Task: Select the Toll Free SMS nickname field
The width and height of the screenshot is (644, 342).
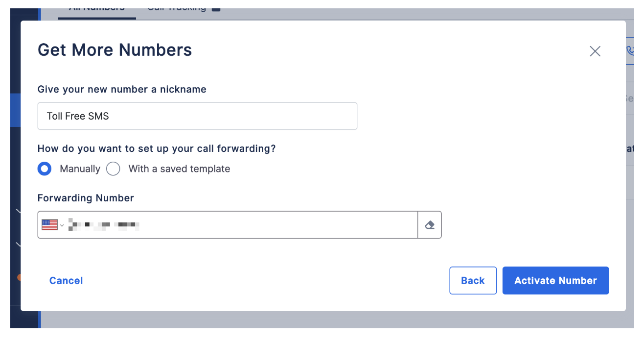Action: pos(197,116)
